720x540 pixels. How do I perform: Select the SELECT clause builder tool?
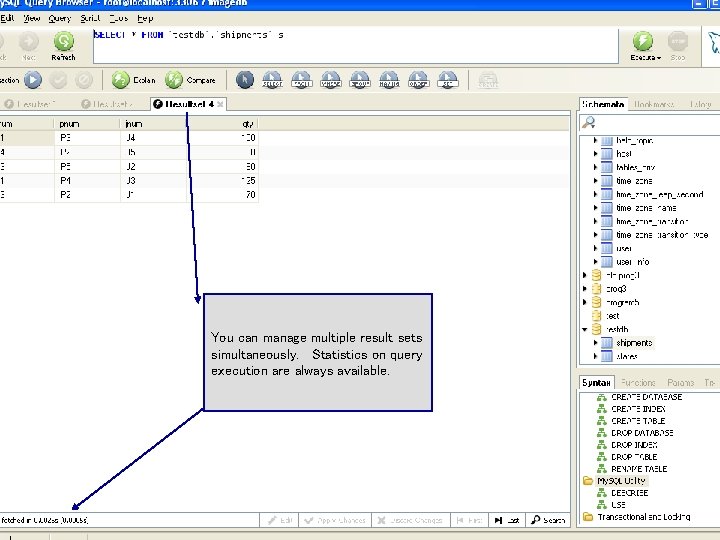click(272, 80)
